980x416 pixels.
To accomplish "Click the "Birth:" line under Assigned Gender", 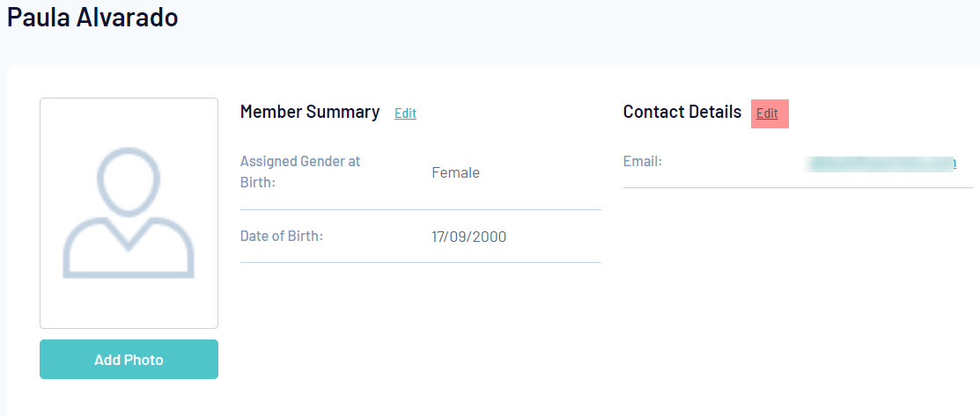I will (257, 183).
